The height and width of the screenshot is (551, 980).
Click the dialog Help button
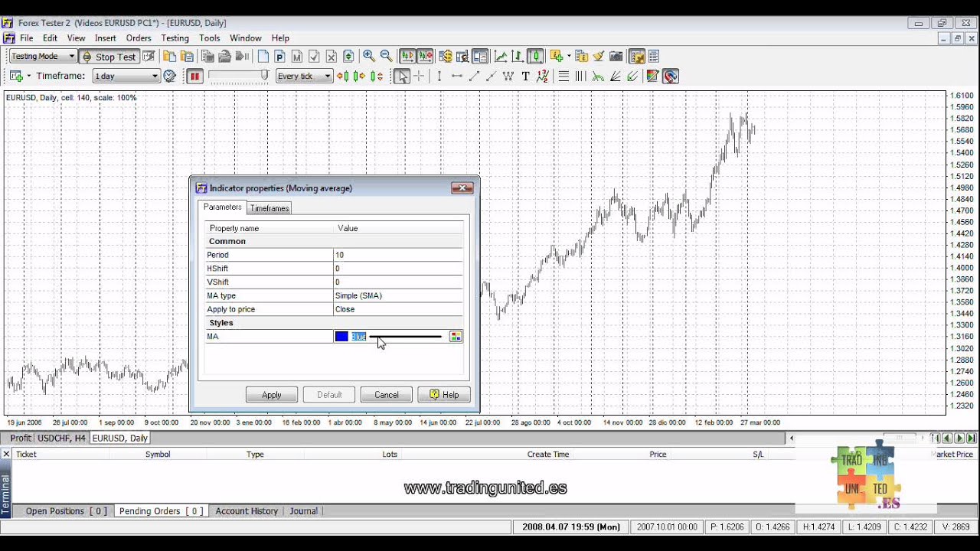tap(444, 395)
